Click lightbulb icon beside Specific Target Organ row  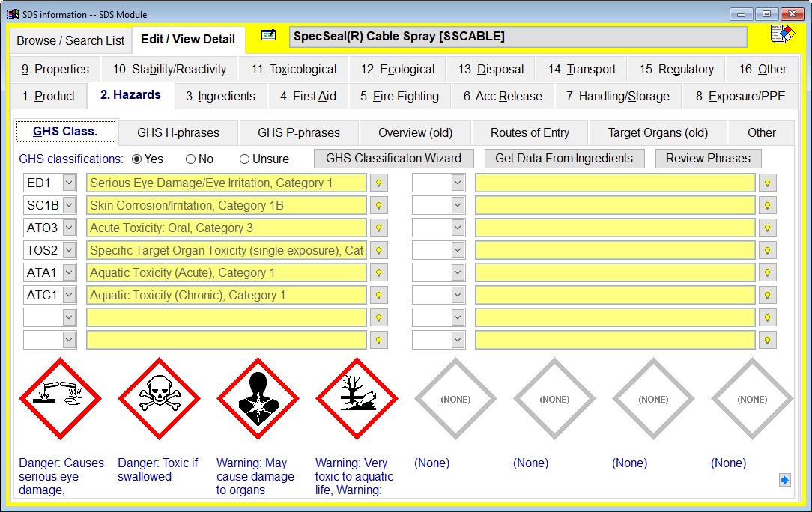[379, 251]
